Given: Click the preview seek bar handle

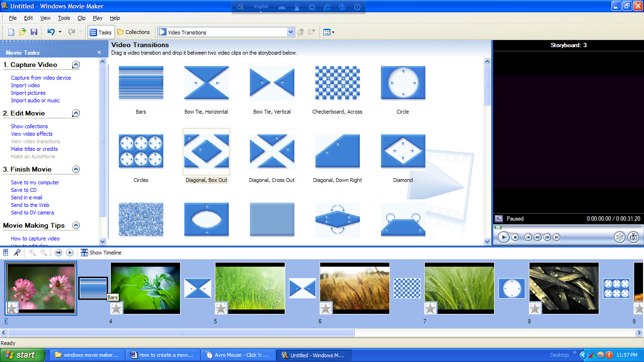Looking at the screenshot, I should [498, 228].
